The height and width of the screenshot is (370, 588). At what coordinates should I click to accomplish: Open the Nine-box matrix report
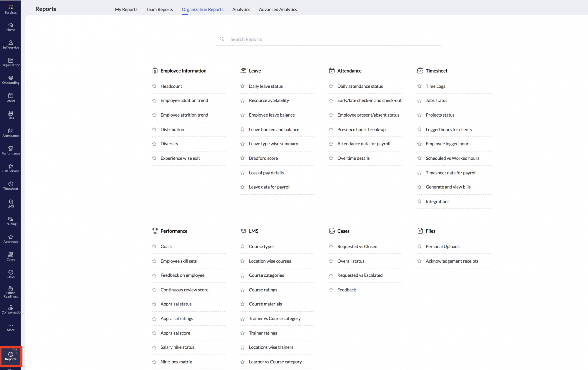(x=176, y=361)
